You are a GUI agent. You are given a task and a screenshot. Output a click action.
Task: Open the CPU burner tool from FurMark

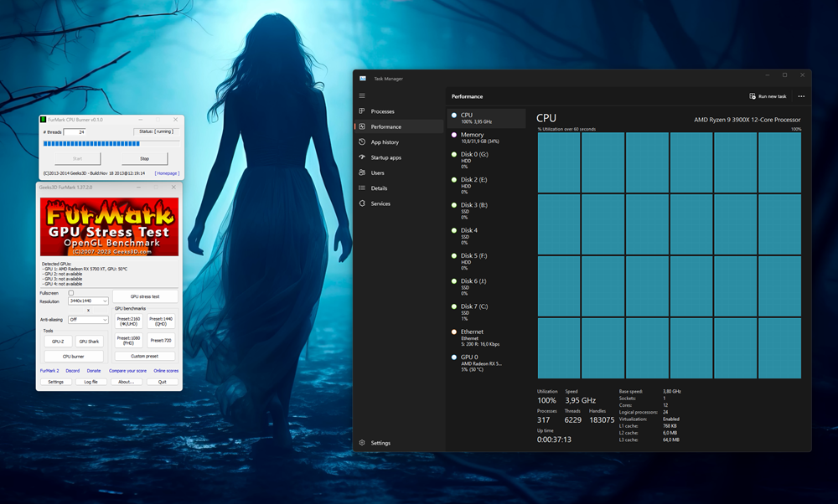[x=74, y=356]
